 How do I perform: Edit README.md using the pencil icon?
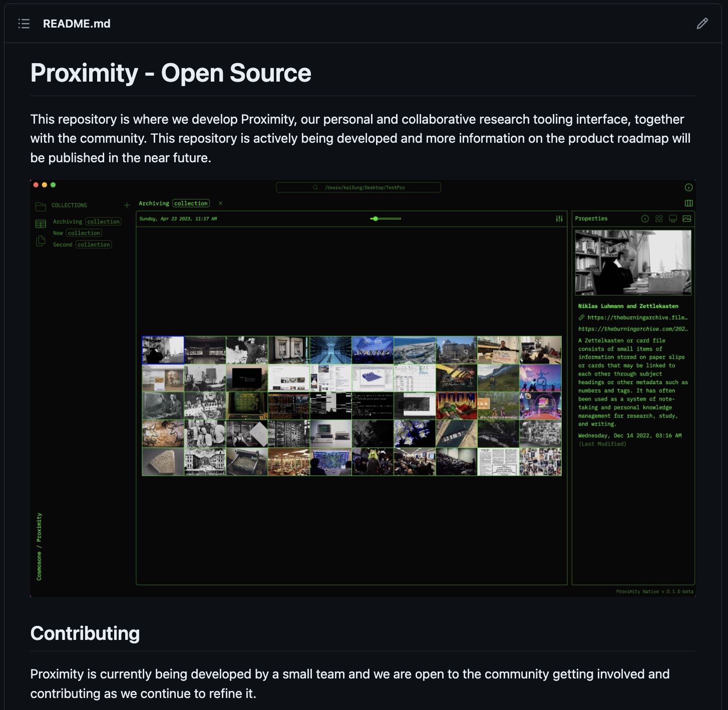[x=702, y=24]
